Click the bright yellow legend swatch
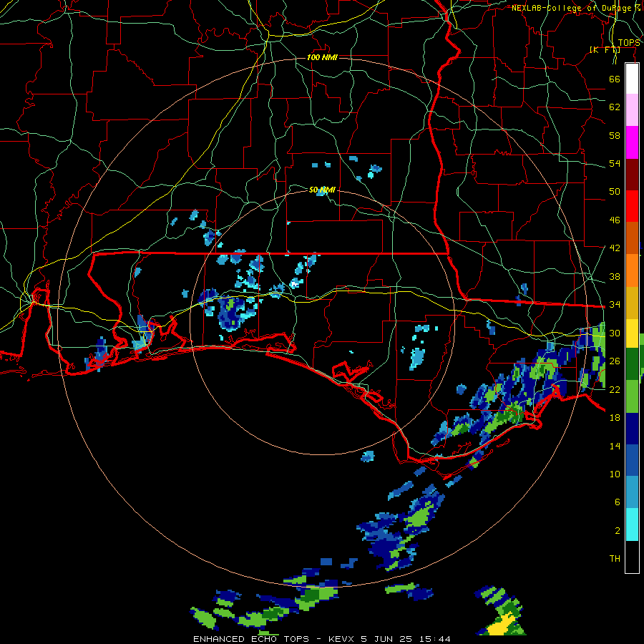 pos(632,333)
